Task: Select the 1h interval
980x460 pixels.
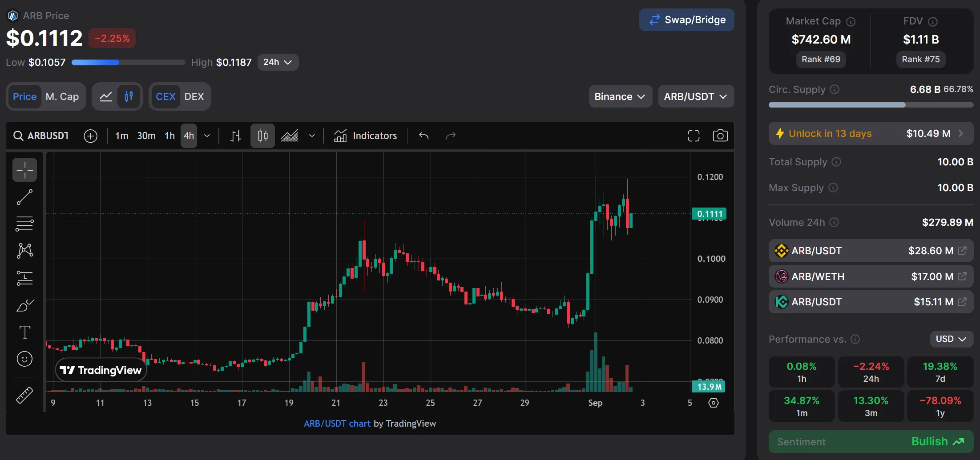Action: (169, 136)
